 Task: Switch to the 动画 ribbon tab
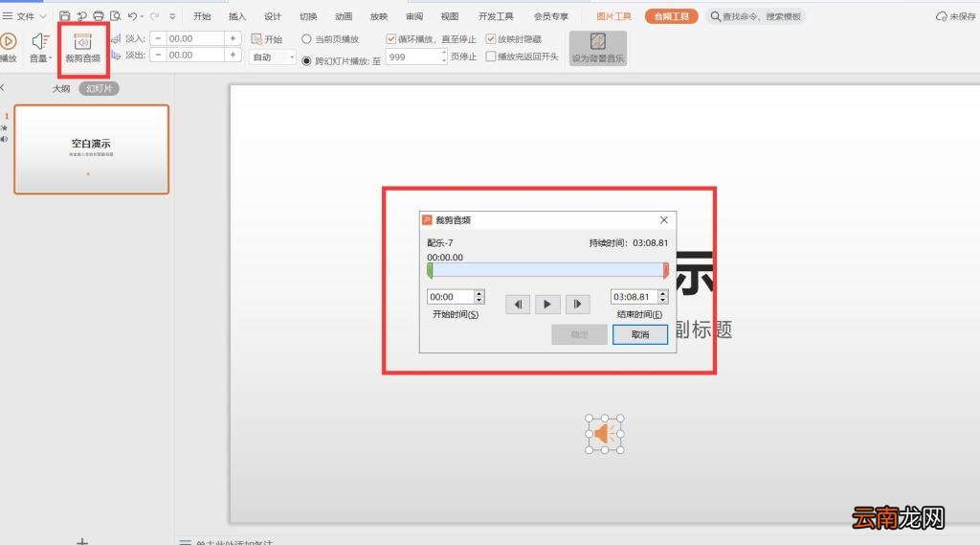344,16
